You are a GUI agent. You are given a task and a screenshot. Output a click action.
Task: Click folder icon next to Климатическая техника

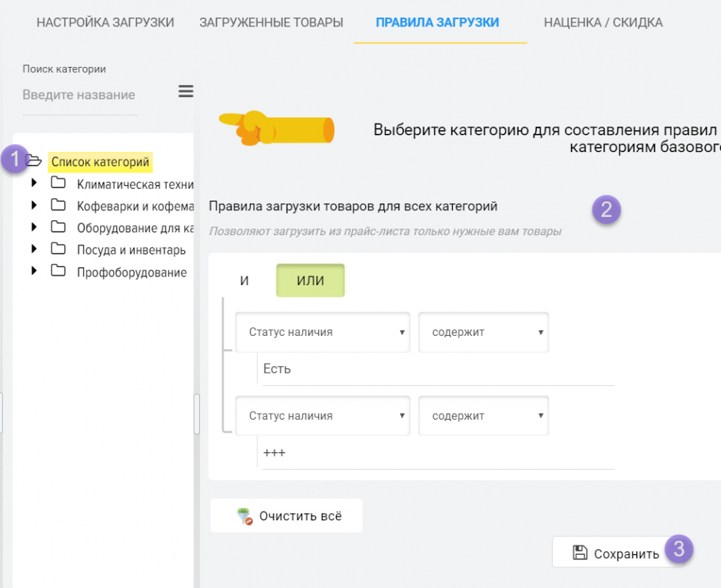(58, 183)
